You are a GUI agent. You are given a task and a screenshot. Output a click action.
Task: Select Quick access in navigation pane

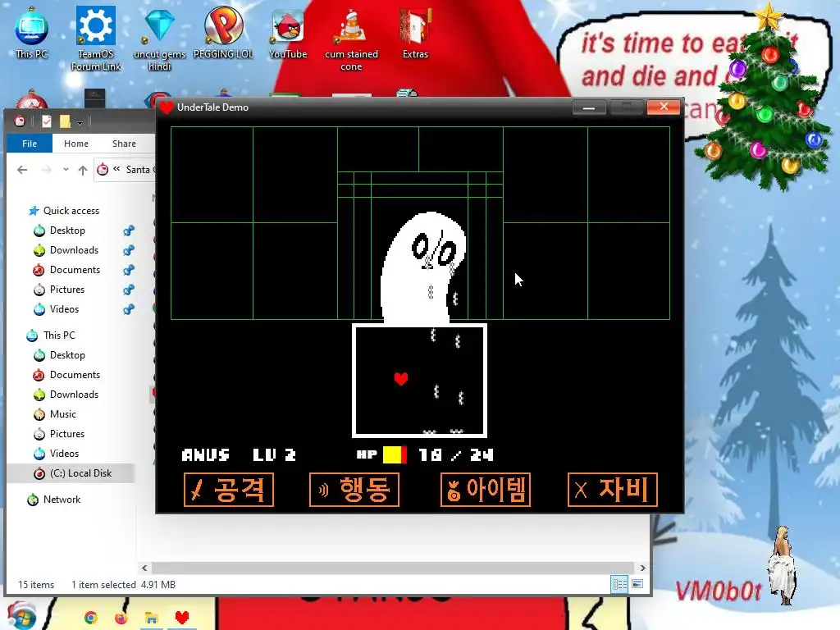(71, 211)
